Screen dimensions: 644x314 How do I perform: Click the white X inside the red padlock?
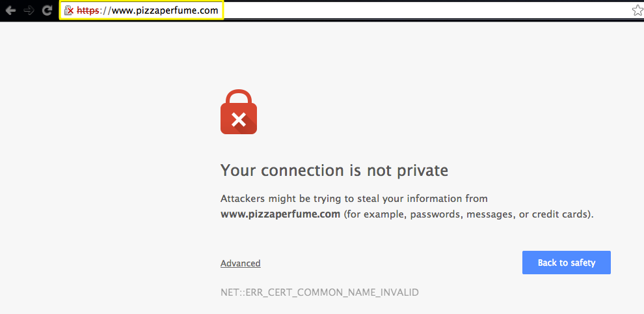[239, 120]
